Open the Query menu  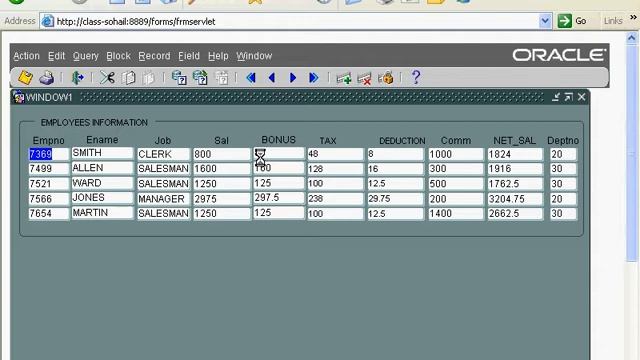point(86,56)
